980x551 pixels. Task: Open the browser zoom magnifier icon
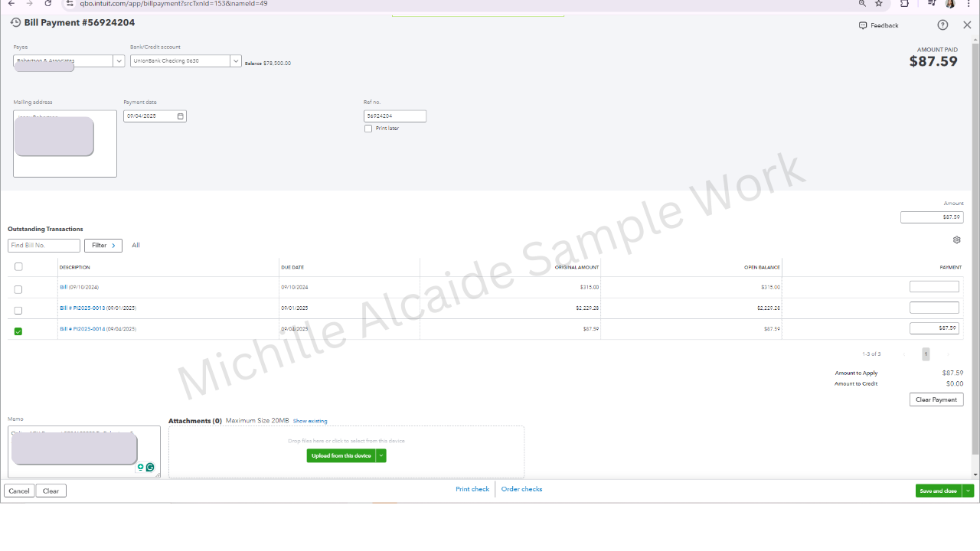point(862,4)
